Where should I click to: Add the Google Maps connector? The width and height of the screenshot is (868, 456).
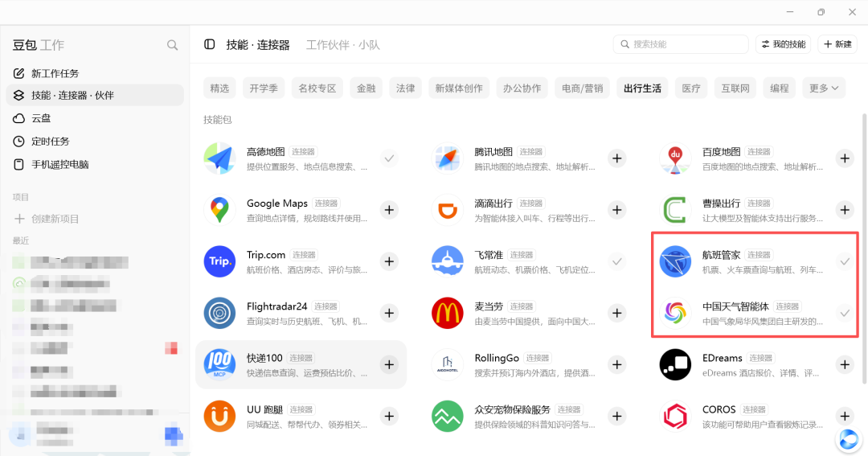click(x=389, y=210)
